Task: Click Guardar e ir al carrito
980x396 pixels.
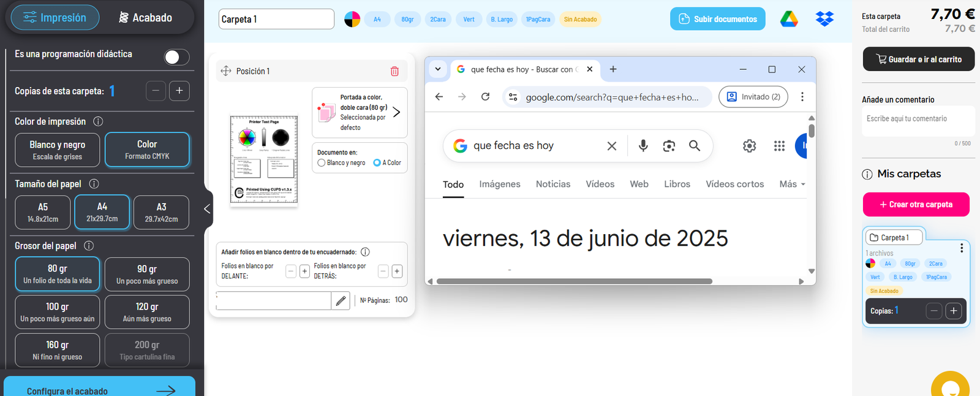Action: click(x=918, y=59)
